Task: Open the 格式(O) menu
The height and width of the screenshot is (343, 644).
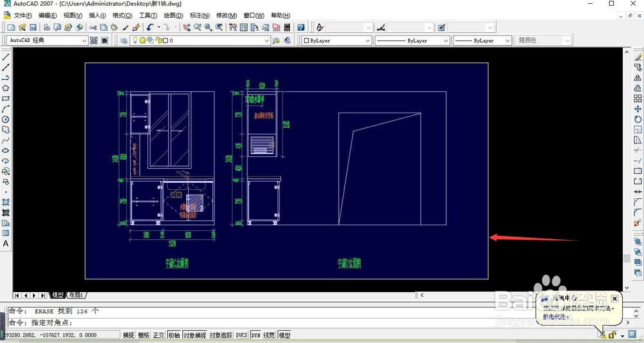Action: click(x=122, y=15)
